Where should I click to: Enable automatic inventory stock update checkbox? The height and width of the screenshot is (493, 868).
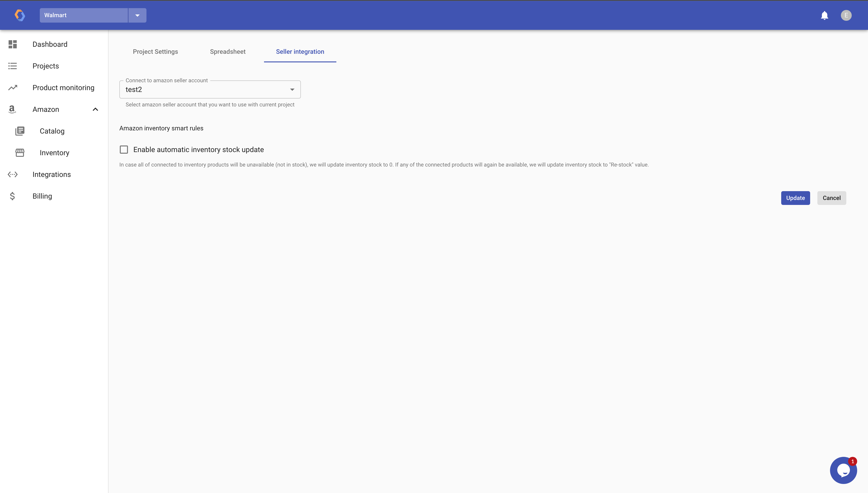click(124, 150)
